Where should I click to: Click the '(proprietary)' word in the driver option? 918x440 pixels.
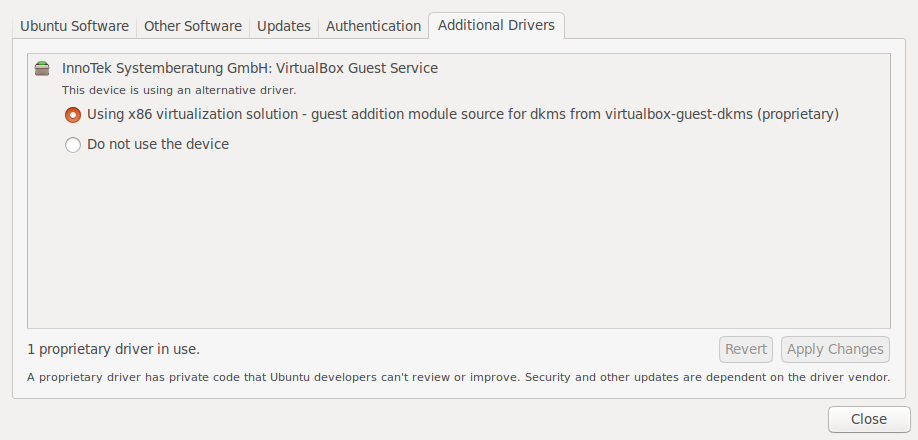coord(798,114)
